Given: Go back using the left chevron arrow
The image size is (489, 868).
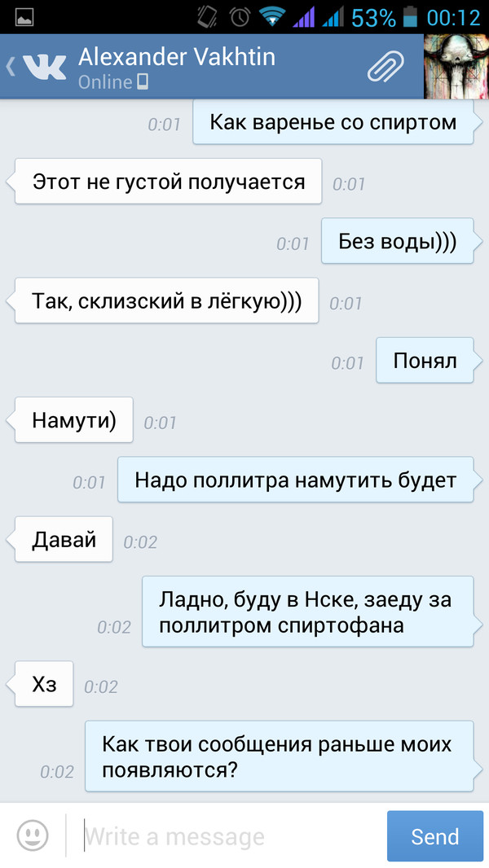Looking at the screenshot, I should (11, 67).
